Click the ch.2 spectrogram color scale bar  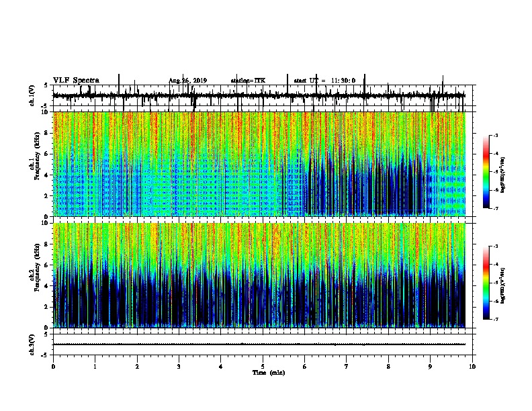(x=486, y=283)
